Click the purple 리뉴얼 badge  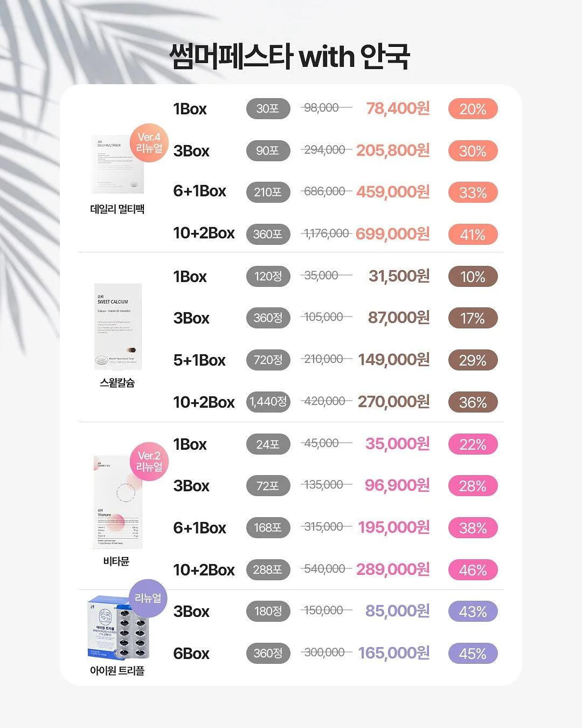pyautogui.click(x=148, y=598)
